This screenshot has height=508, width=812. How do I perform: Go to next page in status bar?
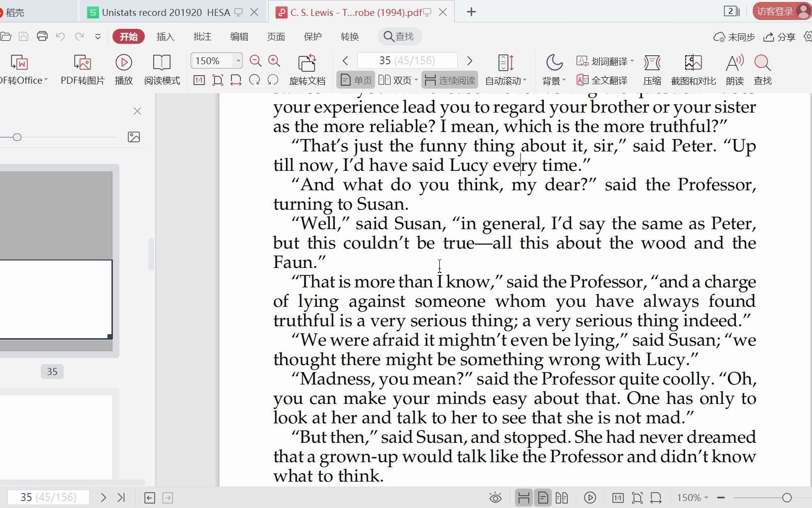pos(103,497)
